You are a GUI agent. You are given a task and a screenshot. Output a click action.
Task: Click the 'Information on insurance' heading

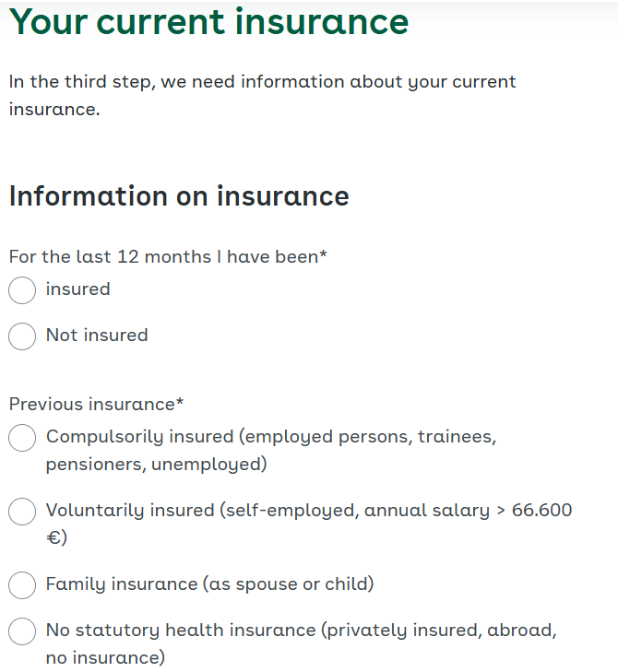pos(179,196)
